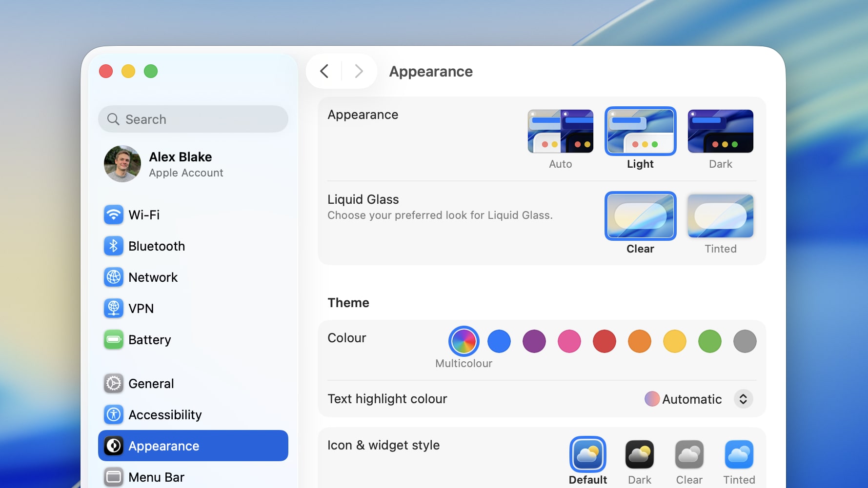Open the Text highlight colour dropdown
The width and height of the screenshot is (868, 488).
(743, 399)
